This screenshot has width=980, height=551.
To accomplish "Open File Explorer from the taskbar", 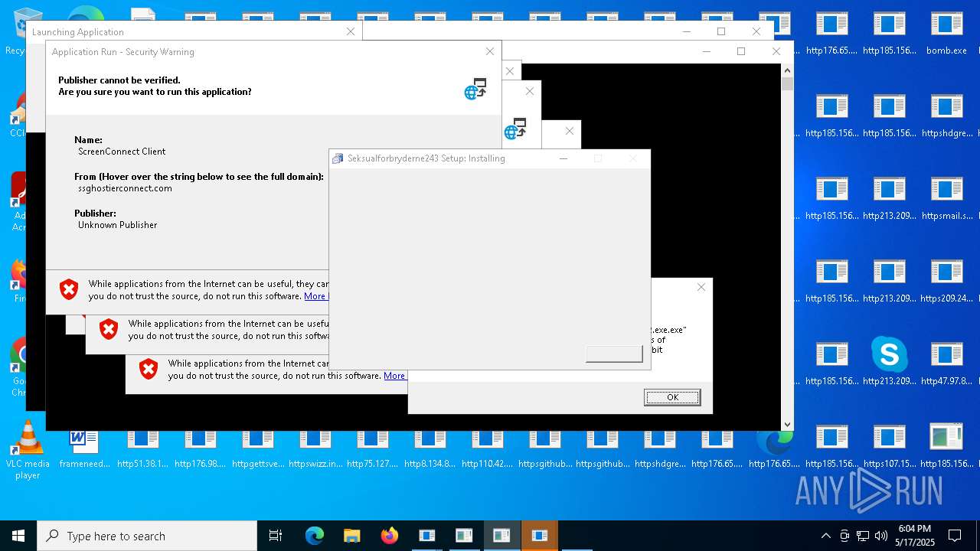I will pos(351,536).
